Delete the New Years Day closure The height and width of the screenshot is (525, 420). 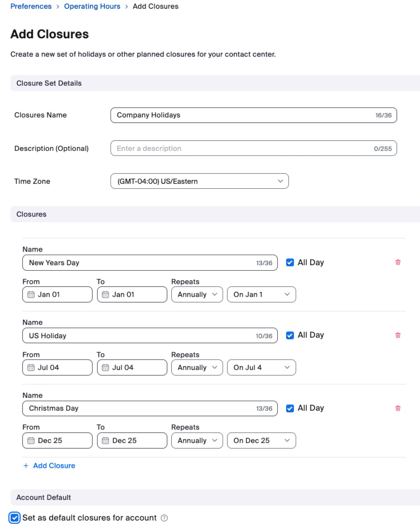point(398,262)
